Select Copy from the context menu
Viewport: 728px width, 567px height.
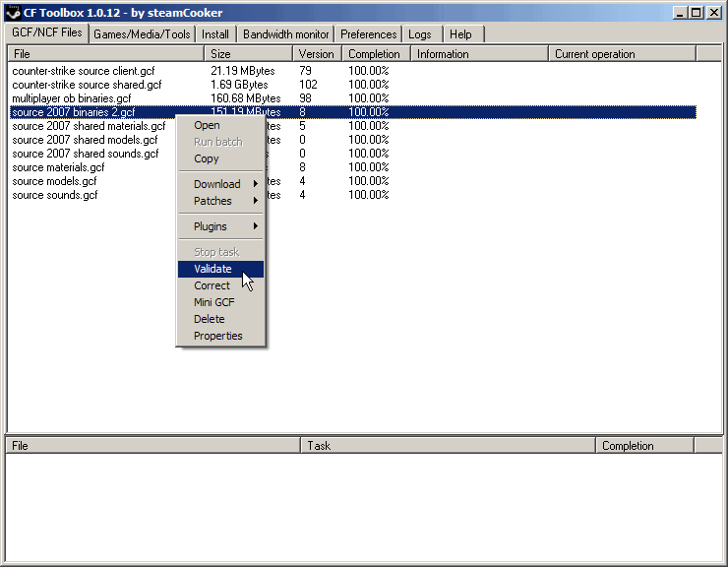pyautogui.click(x=220, y=158)
